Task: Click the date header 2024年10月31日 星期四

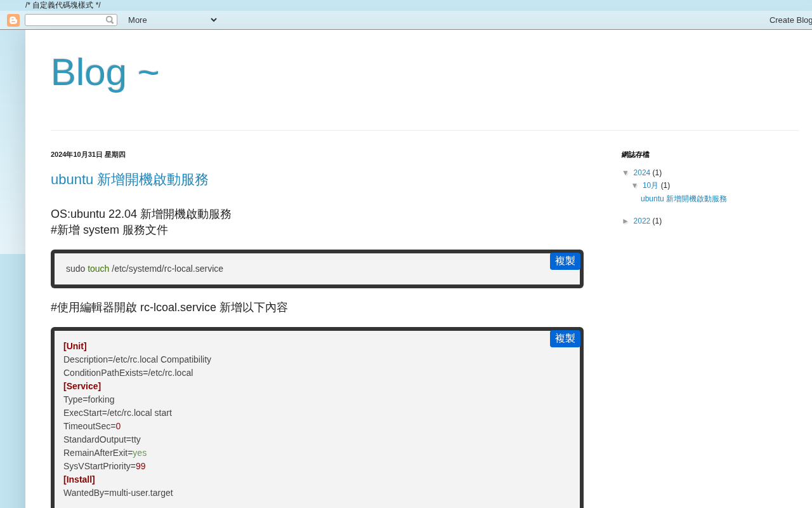Action: 88,154
